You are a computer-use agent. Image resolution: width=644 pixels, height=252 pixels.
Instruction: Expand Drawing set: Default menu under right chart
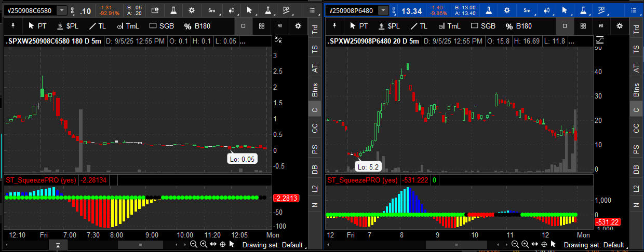pyautogui.click(x=594, y=245)
